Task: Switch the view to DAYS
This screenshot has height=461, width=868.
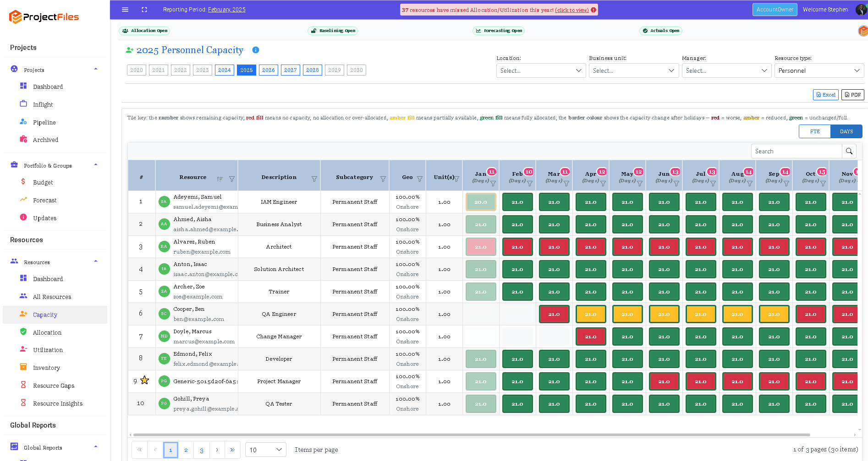Action: click(846, 131)
